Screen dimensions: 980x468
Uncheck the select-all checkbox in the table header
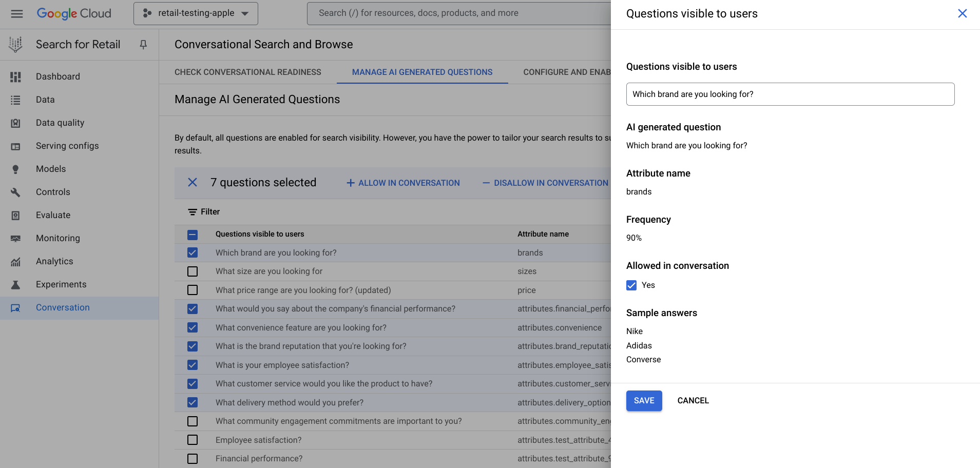click(x=193, y=235)
